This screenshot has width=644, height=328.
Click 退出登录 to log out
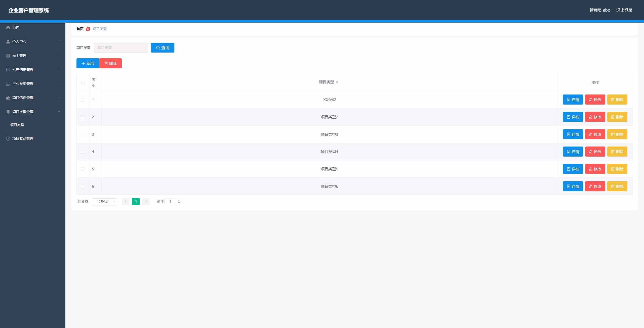pyautogui.click(x=624, y=10)
